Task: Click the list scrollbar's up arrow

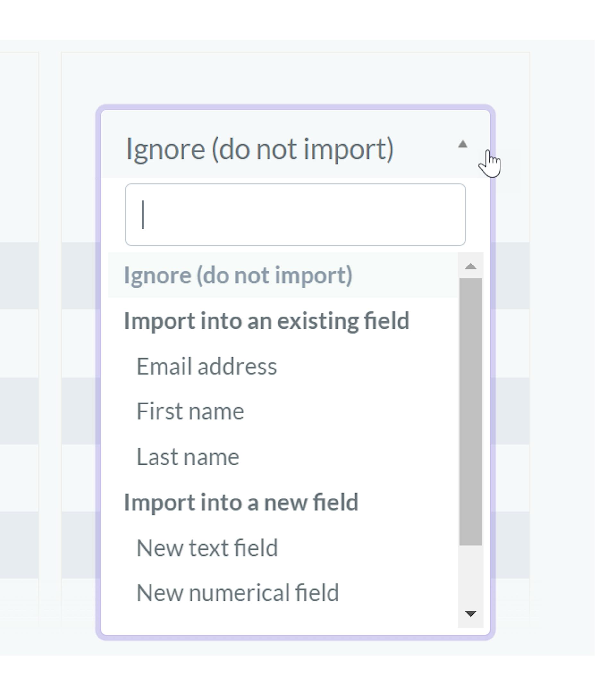Action: pyautogui.click(x=470, y=266)
